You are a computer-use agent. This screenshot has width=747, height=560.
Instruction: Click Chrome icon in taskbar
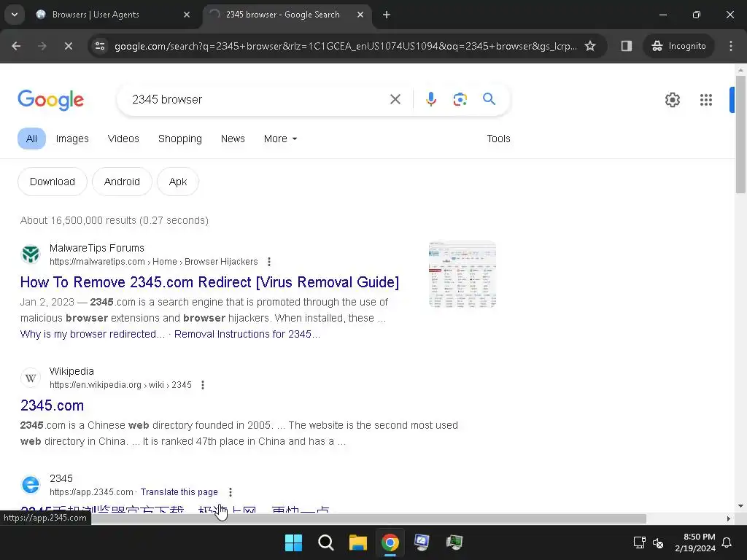click(390, 542)
